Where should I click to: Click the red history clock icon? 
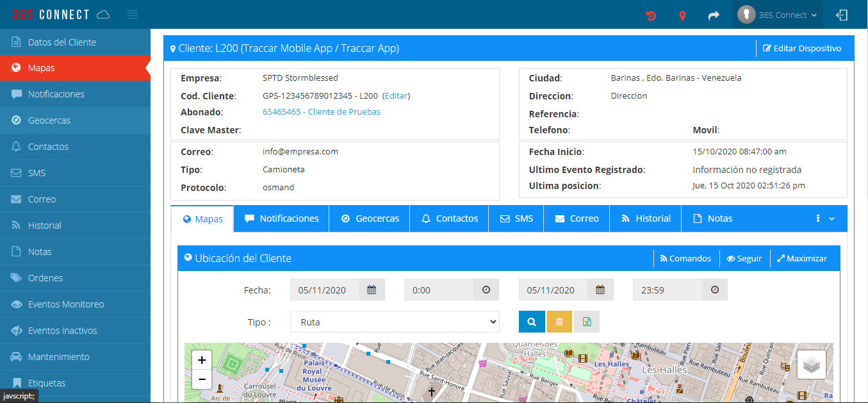(x=650, y=15)
